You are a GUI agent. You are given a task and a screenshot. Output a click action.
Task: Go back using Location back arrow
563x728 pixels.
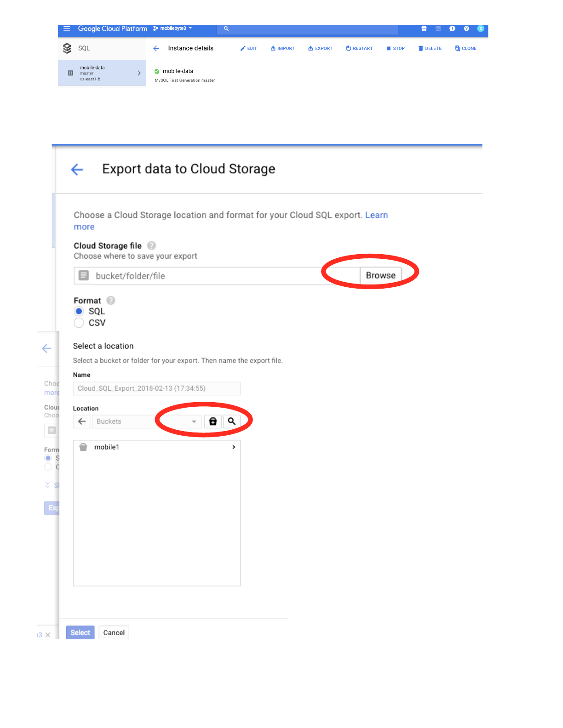(x=82, y=421)
